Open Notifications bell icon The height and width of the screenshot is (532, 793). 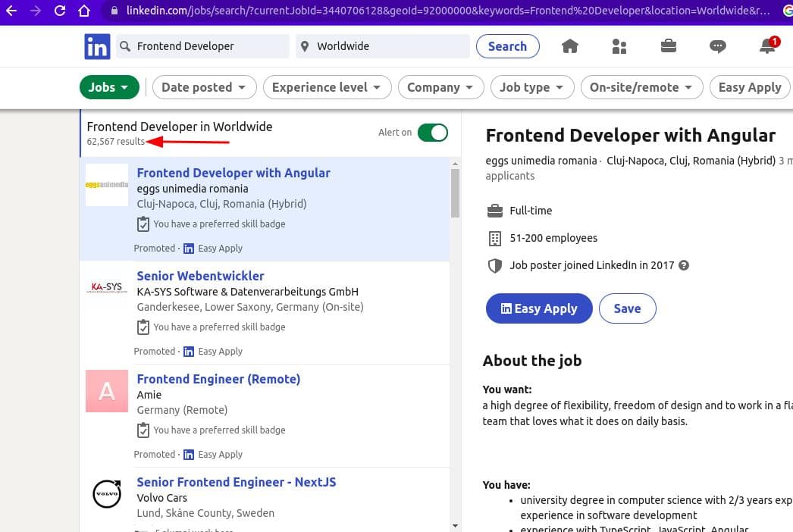tap(768, 45)
